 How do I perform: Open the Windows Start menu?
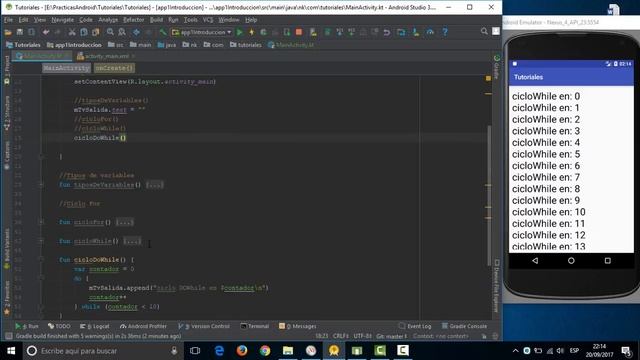pos(11,351)
